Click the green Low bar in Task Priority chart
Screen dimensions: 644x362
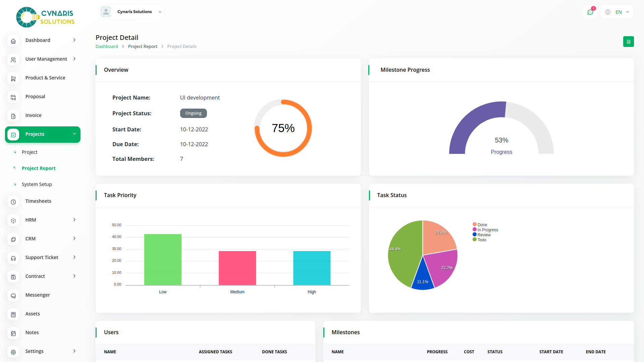tap(163, 259)
